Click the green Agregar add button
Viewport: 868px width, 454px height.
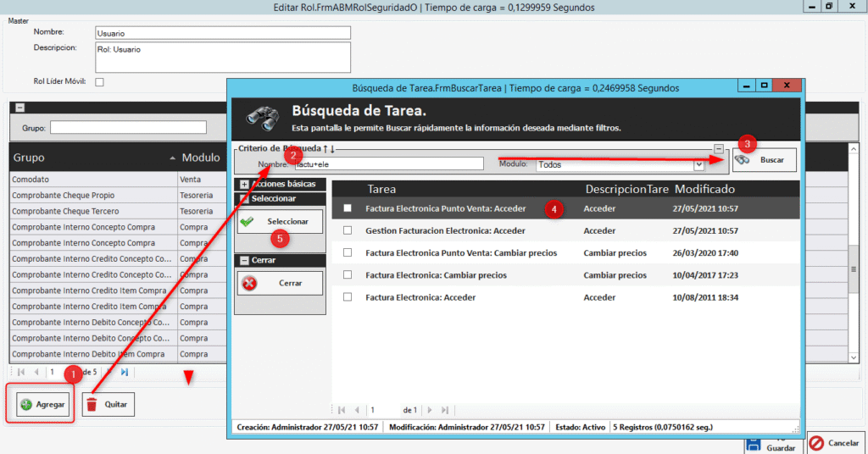pos(42,404)
